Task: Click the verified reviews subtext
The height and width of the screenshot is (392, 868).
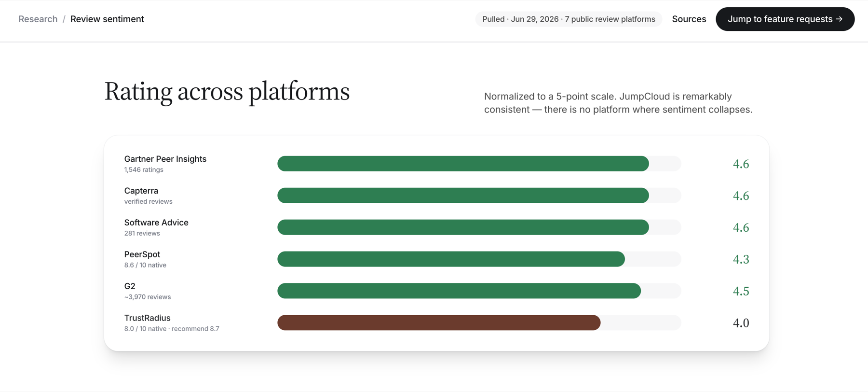Action: (148, 201)
